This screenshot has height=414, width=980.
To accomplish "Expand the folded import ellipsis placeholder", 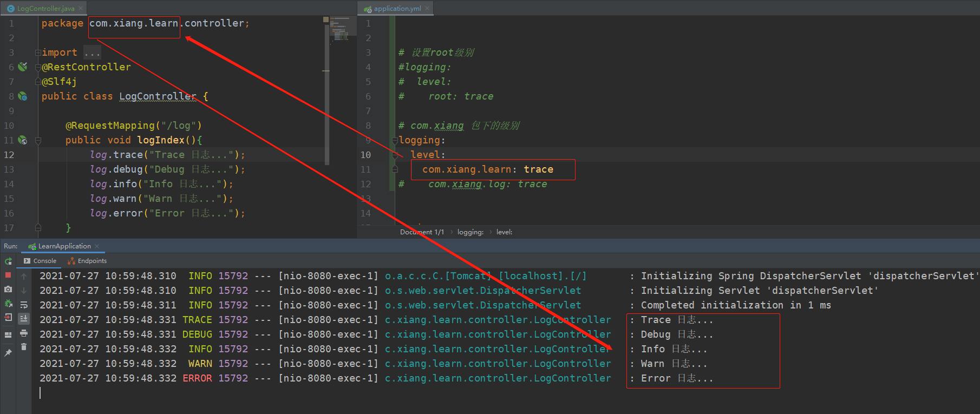I will point(92,52).
